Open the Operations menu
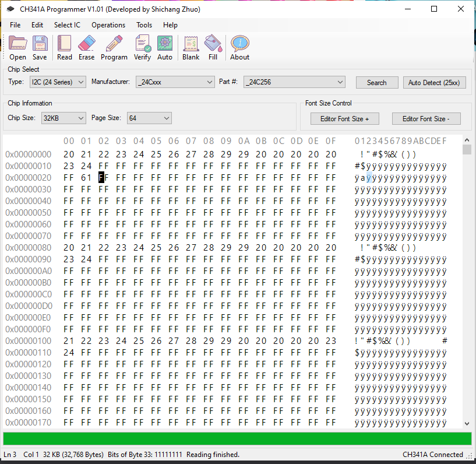This screenshot has height=464, width=476. tap(108, 25)
